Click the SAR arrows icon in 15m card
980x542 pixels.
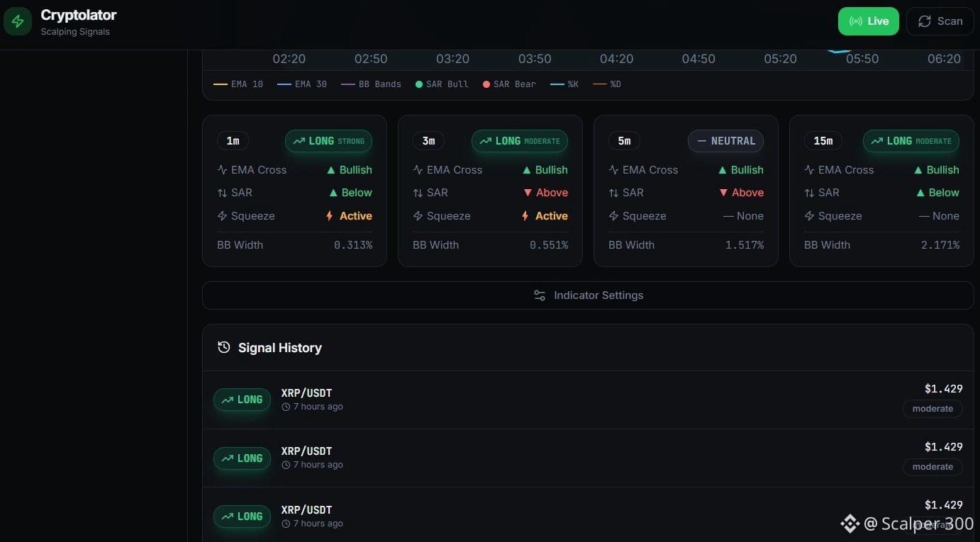pos(809,193)
